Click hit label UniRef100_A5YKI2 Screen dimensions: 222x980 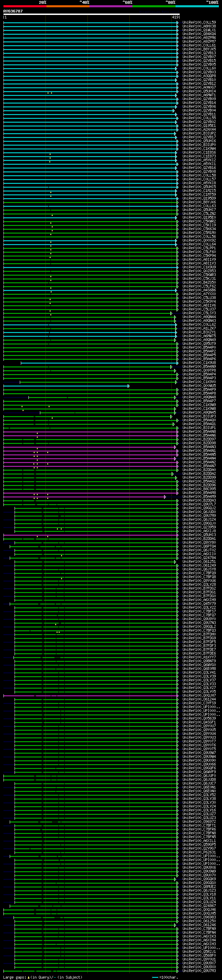199,160
